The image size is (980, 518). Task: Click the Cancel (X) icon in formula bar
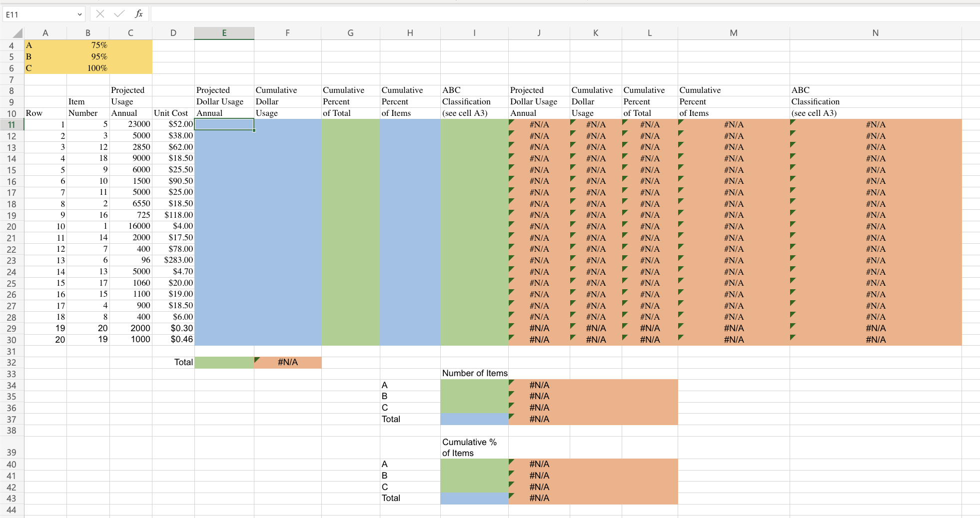99,13
